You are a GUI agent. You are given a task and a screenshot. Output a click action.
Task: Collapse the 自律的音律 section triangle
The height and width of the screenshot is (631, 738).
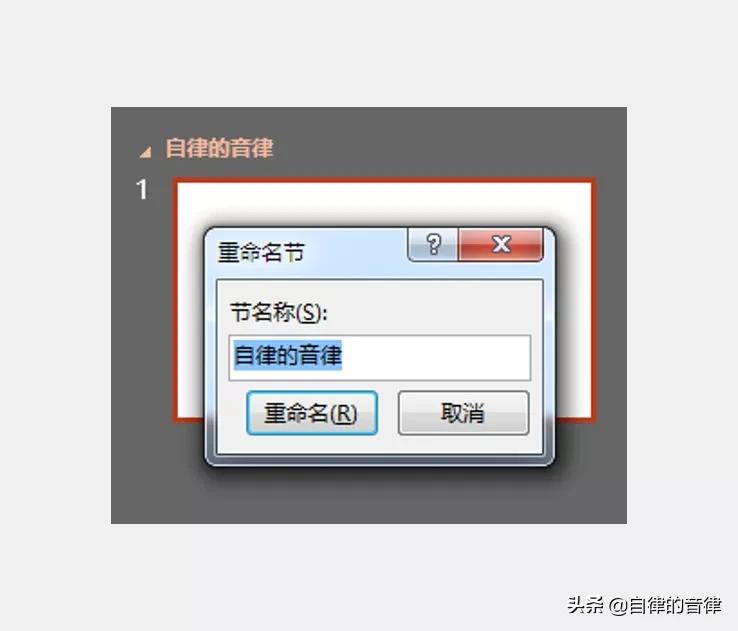pos(145,152)
